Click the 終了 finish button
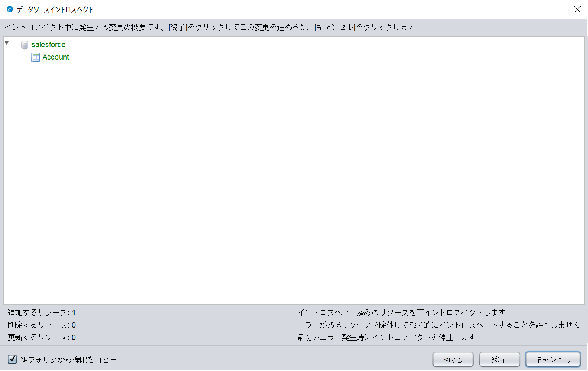 [x=499, y=359]
